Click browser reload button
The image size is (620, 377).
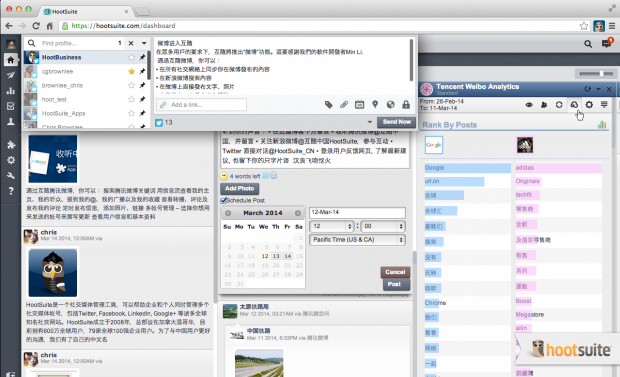pos(36,26)
